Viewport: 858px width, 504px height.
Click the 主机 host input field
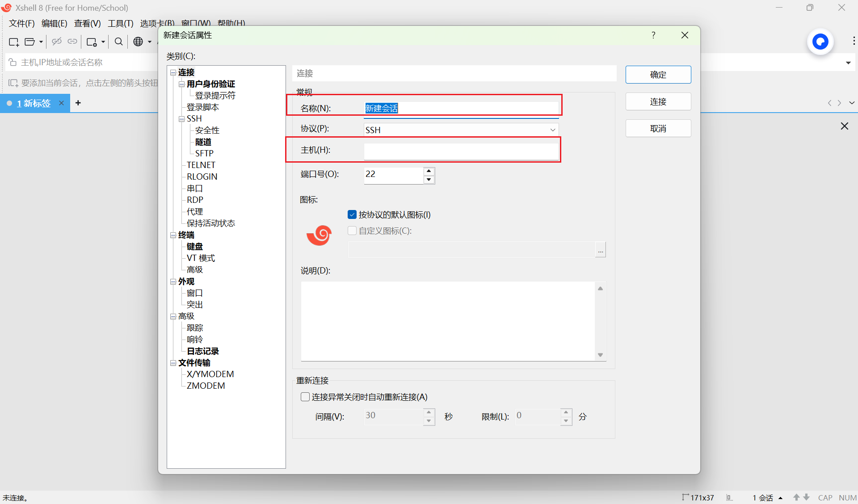pyautogui.click(x=461, y=151)
